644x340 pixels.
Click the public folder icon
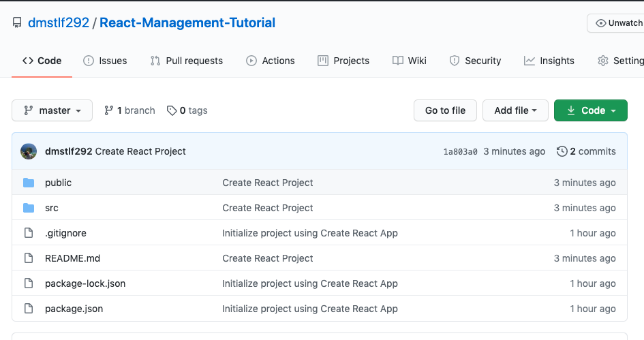(x=29, y=183)
